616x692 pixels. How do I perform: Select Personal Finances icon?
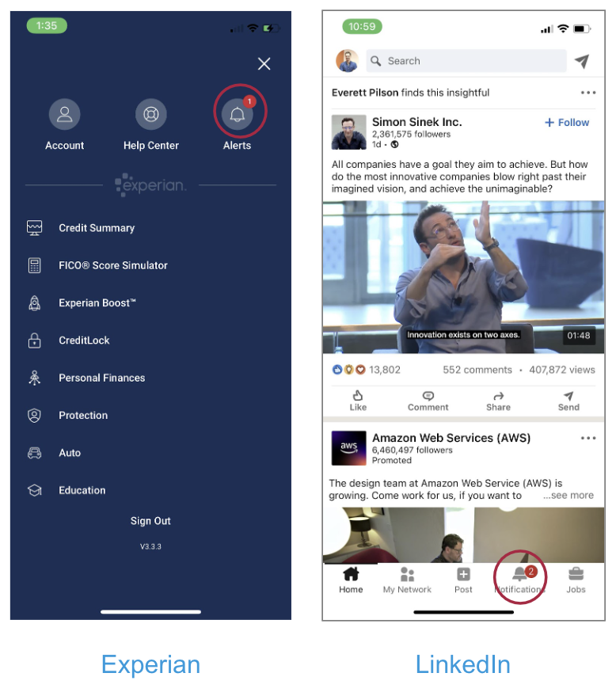click(x=34, y=378)
